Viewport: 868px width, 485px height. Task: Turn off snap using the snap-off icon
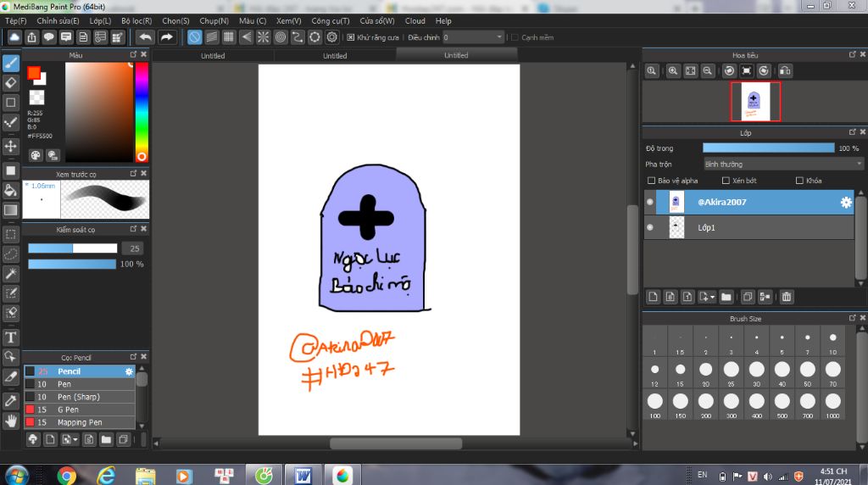(x=194, y=37)
